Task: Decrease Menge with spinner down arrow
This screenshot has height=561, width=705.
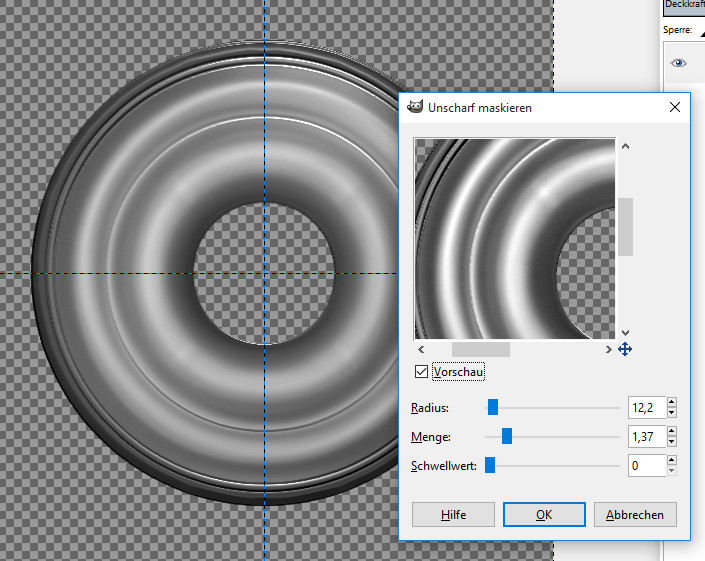Action: tap(672, 441)
